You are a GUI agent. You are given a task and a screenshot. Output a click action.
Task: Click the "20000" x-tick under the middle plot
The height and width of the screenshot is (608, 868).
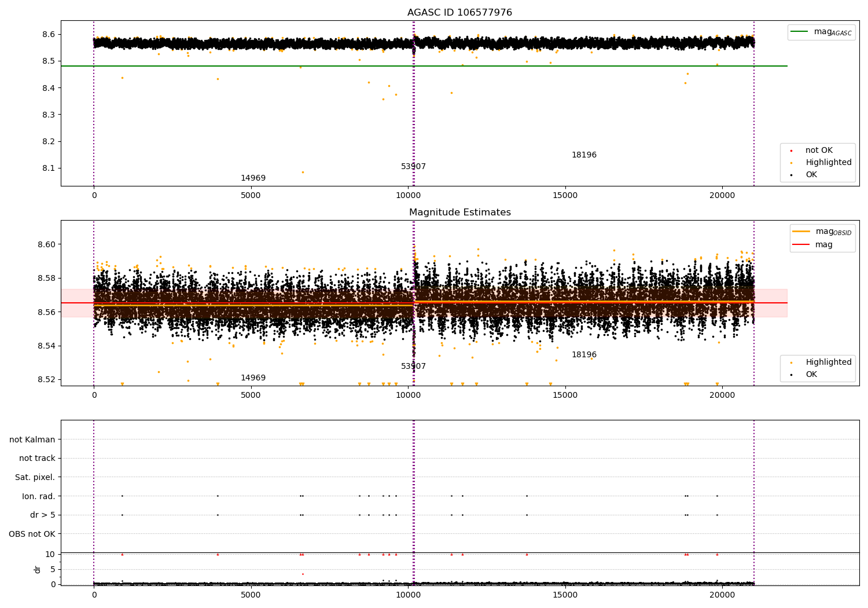tap(722, 395)
